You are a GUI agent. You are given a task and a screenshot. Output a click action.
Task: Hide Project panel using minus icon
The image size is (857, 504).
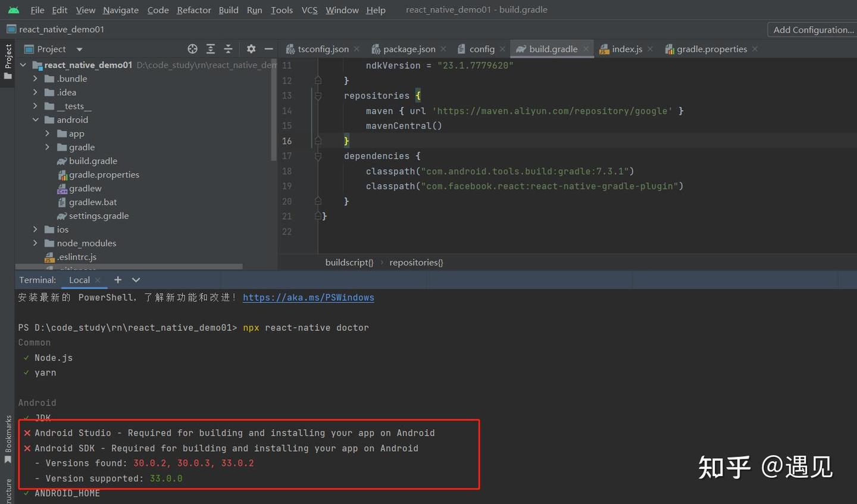267,49
